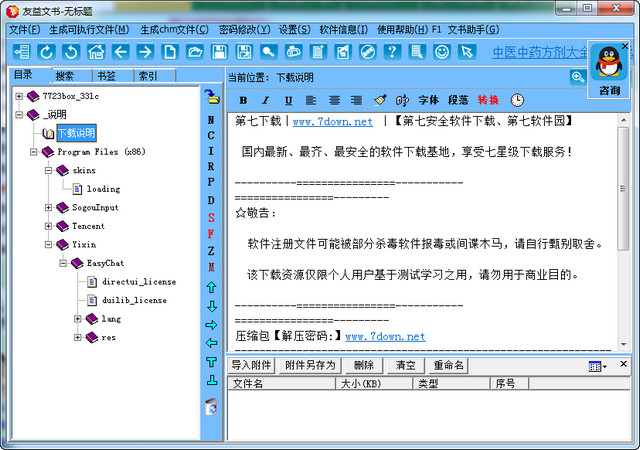Screen dimensions: 640x450
Task: Toggle bold formatting in the editor toolbar
Action: 243,100
